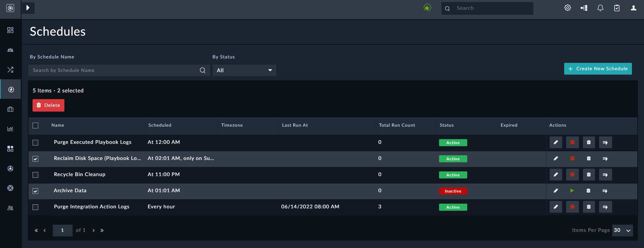
Task: Check Purge Integration Action Logs row checkbox
Action: tap(36, 207)
